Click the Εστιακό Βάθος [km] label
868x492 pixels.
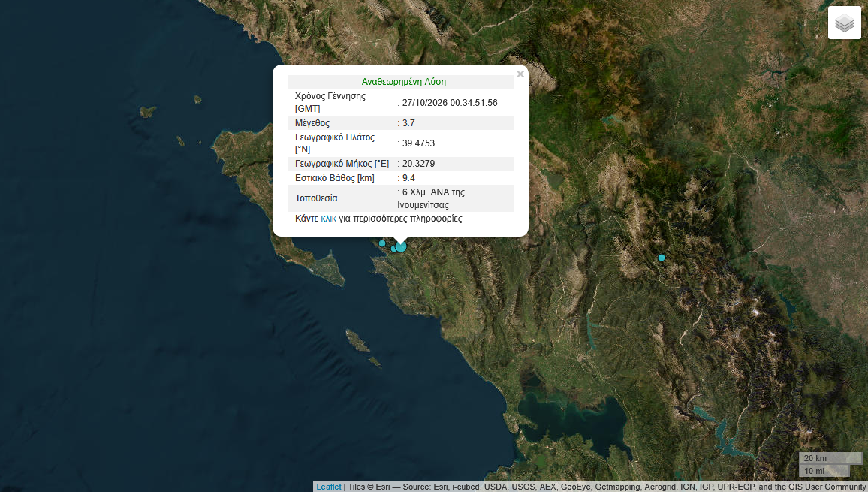click(x=335, y=178)
